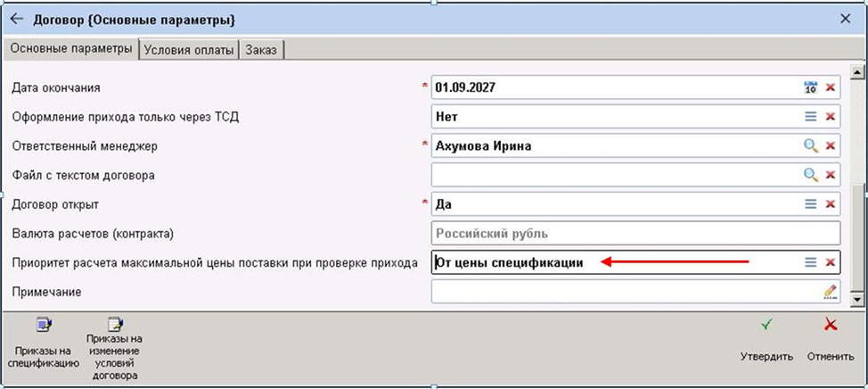Viewport: 868px width, 389px height.
Task: Switch to the Заказ tab
Action: (x=262, y=49)
